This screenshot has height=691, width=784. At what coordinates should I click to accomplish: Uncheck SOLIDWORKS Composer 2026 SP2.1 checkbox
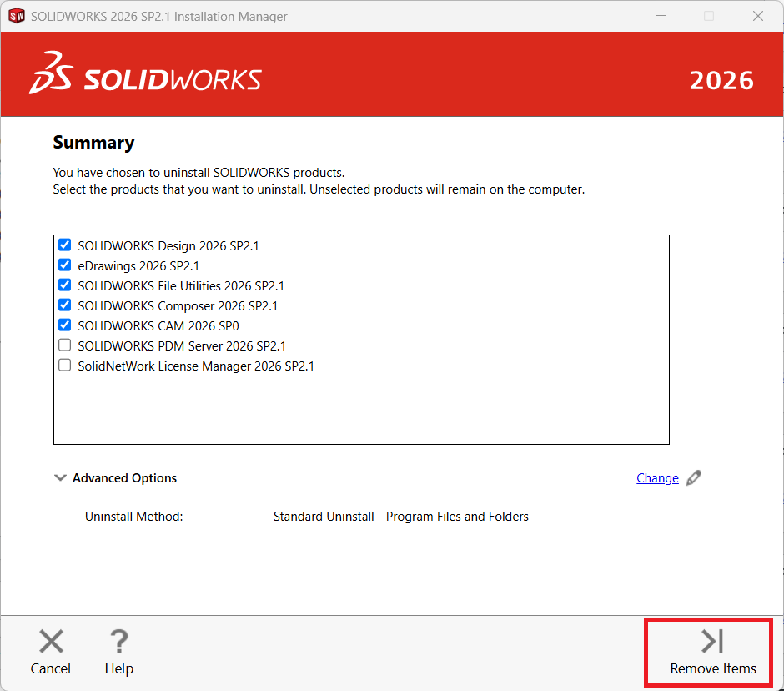64,305
